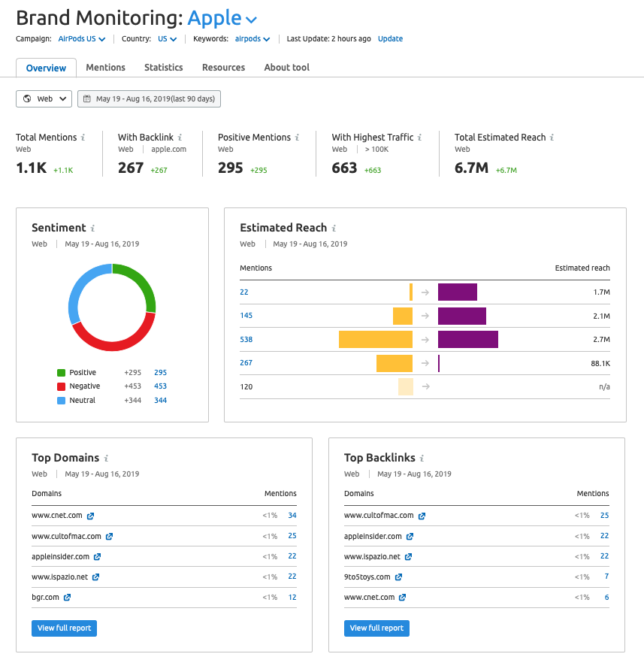Click the 538 mentions link in Estimated Reach
The image size is (644, 666).
click(x=246, y=339)
